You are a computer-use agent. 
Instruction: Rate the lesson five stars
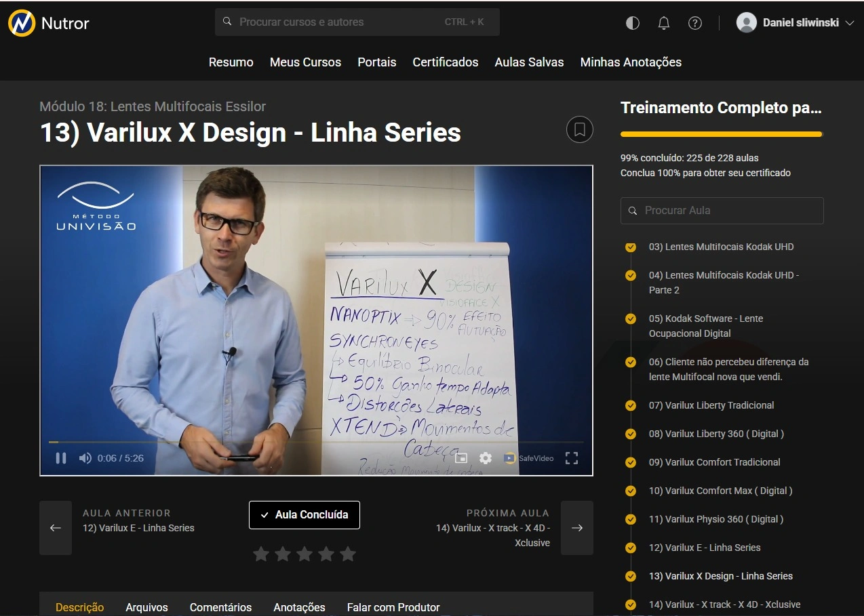click(x=348, y=554)
